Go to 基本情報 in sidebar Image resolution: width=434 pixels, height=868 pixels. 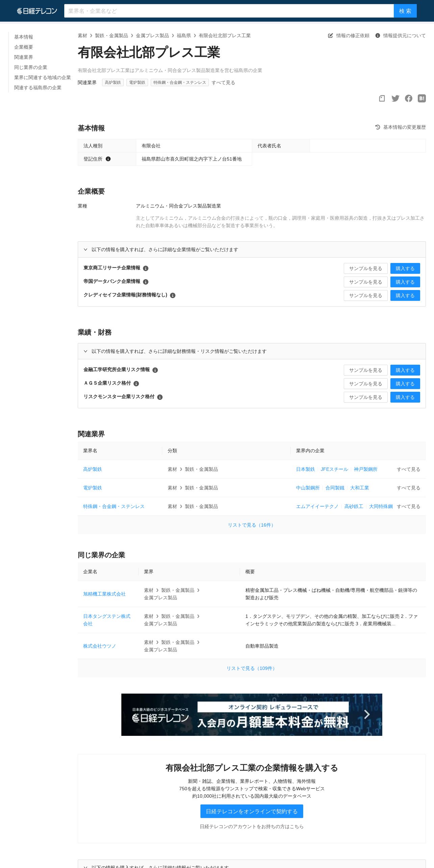click(x=24, y=37)
